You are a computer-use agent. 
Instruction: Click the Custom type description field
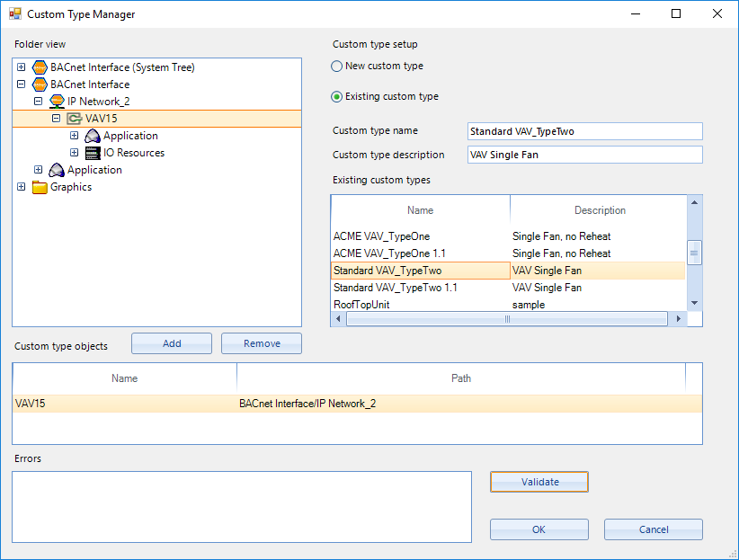click(585, 155)
